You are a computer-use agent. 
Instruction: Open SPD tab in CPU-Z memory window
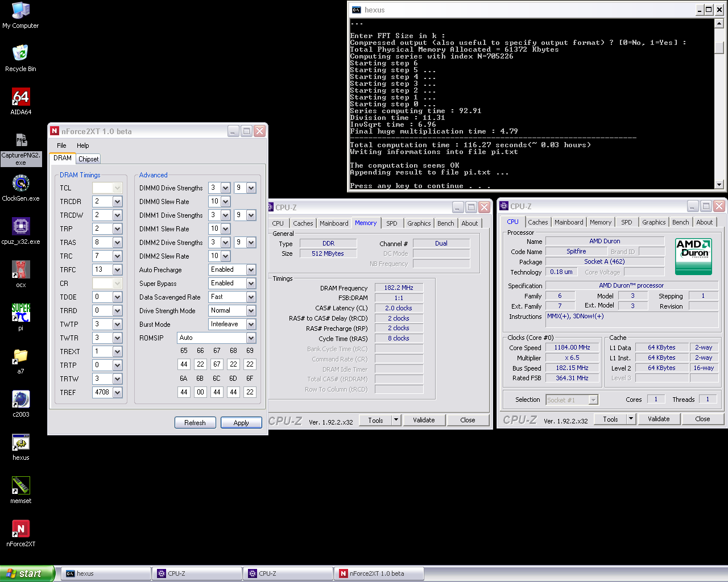point(392,223)
